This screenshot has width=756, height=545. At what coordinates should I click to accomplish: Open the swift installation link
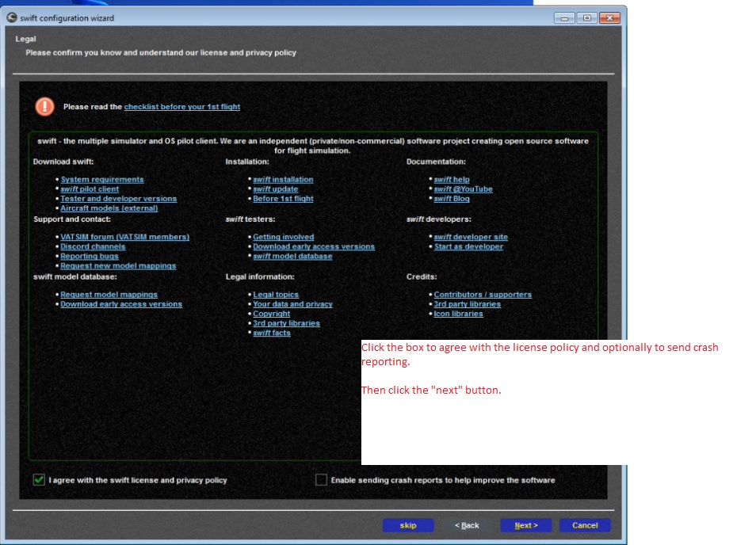tap(283, 179)
